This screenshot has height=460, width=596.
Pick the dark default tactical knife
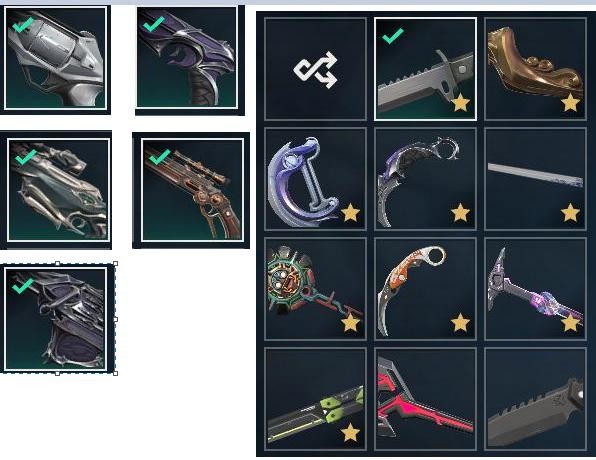(535, 399)
